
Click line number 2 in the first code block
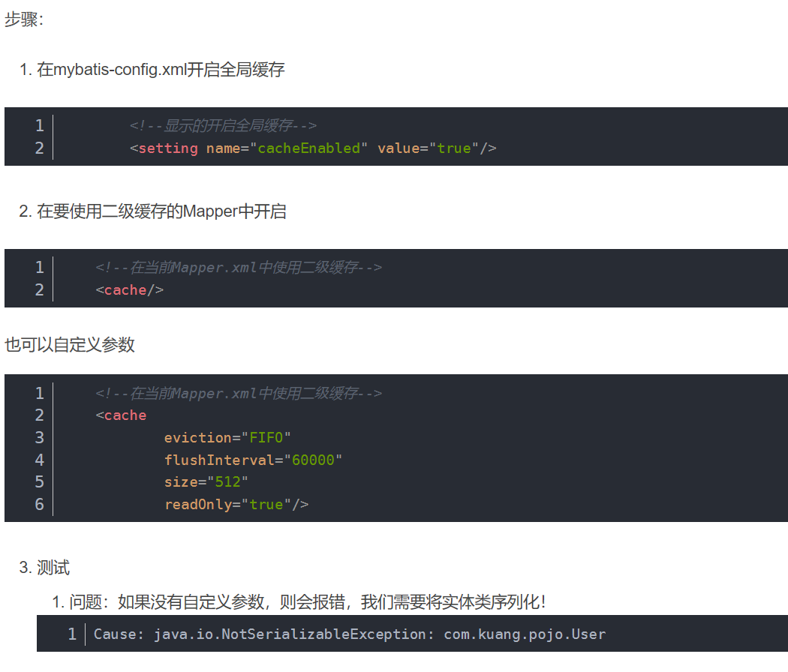pos(39,148)
